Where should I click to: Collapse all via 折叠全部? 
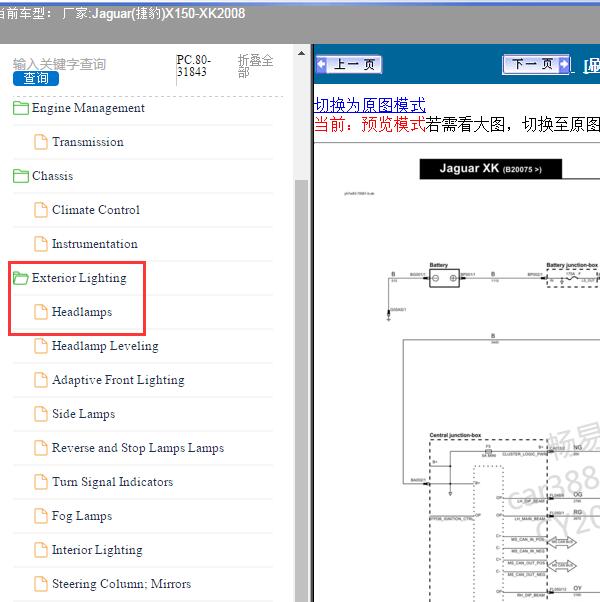point(255,66)
